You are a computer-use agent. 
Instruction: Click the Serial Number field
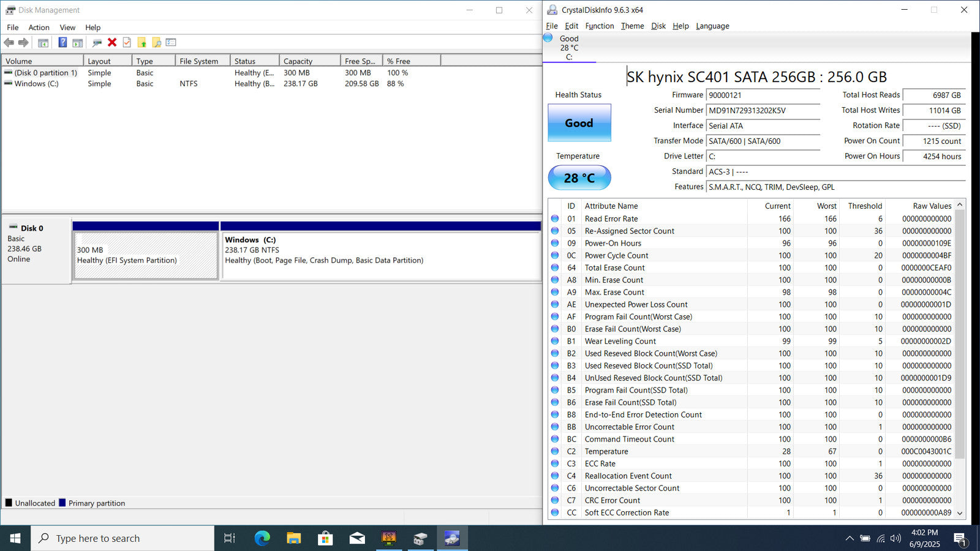tap(763, 110)
